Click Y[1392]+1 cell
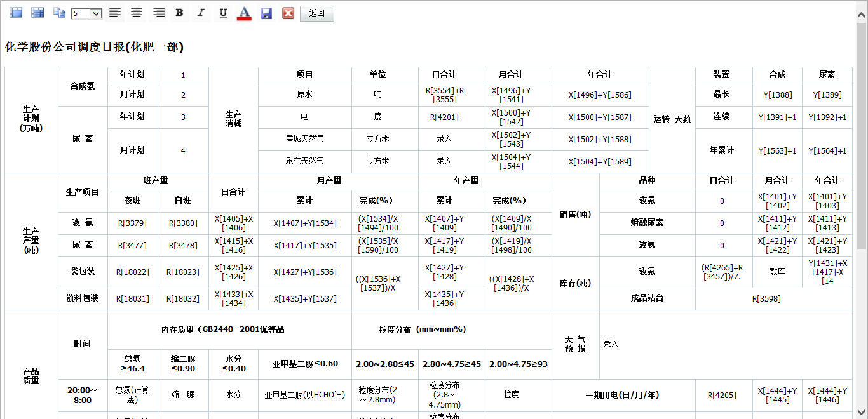This screenshot has height=419, width=868. (x=827, y=117)
